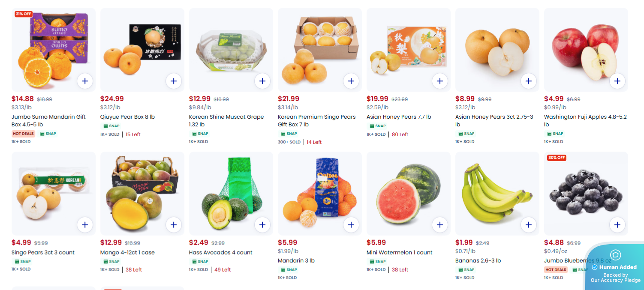Click plus button on Korean Shine Muscat Grape
The height and width of the screenshot is (290, 644).
tap(262, 81)
